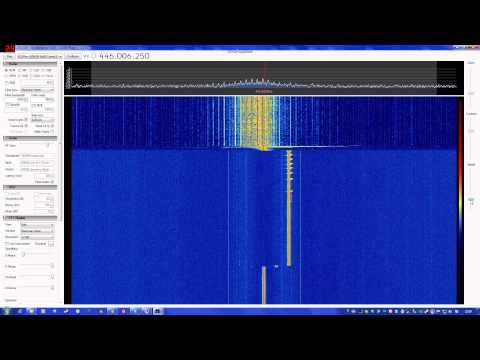
Task: Click the AGC Threshold field
Action: coord(44,199)
